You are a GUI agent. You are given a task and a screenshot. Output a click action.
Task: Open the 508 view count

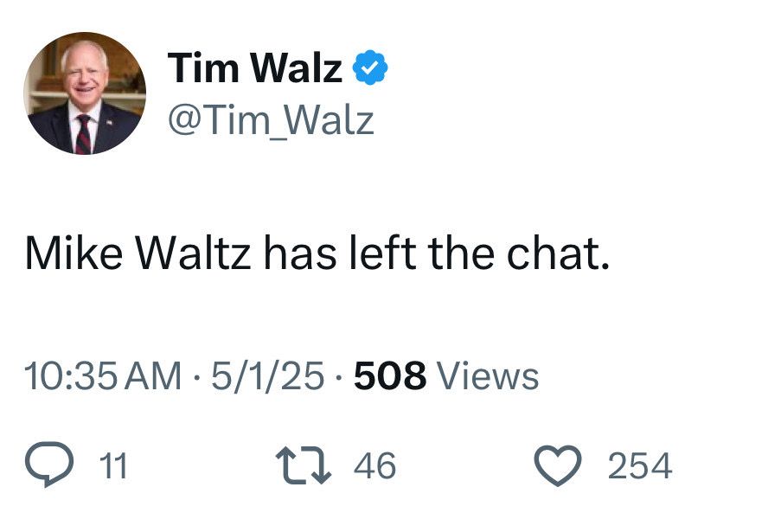coord(390,375)
